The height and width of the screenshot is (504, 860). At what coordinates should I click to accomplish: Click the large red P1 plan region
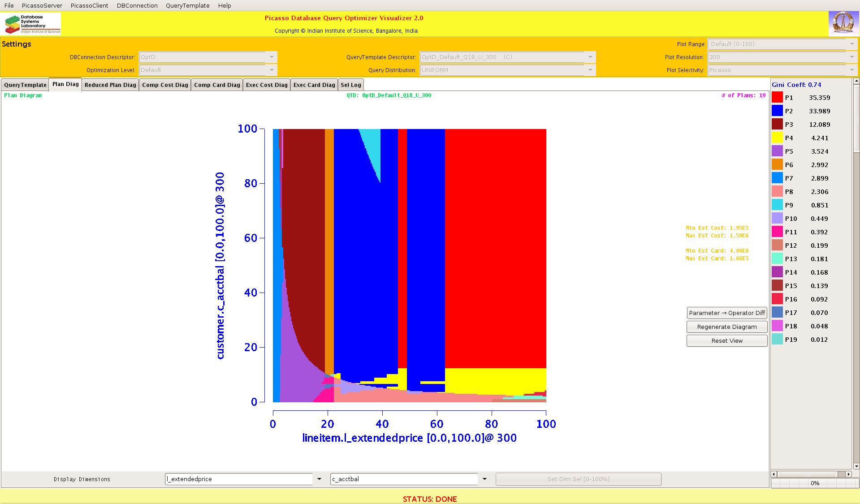point(495,246)
